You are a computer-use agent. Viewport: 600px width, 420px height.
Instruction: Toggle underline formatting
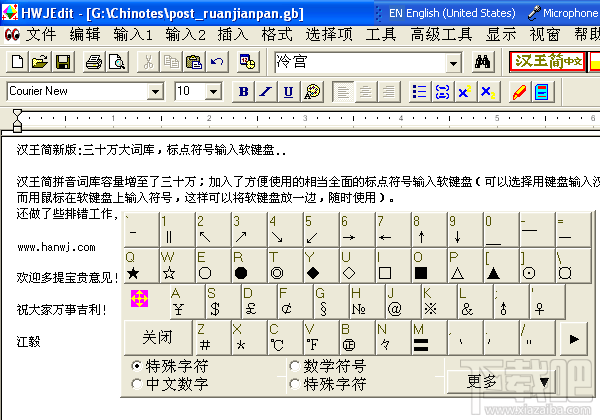click(x=289, y=92)
